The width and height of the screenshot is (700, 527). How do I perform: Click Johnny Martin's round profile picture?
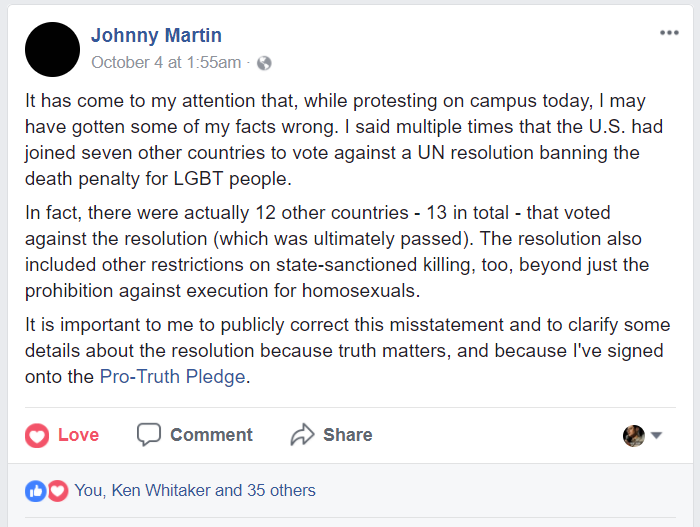[x=53, y=48]
